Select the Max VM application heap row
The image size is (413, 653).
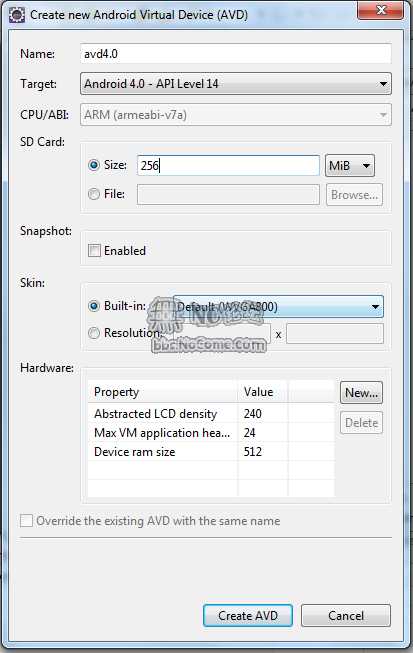click(211, 433)
